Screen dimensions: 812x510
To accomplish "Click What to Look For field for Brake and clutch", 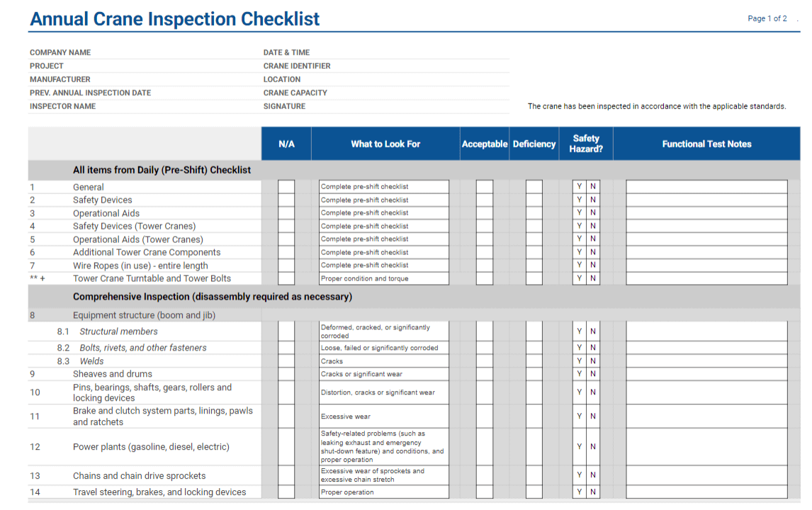I will (384, 416).
